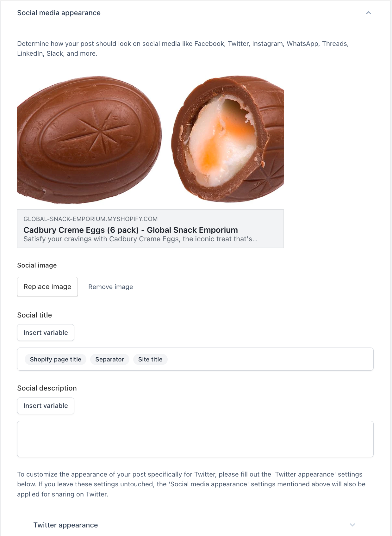Click the Social image label
This screenshot has width=392, height=536.
(x=37, y=265)
